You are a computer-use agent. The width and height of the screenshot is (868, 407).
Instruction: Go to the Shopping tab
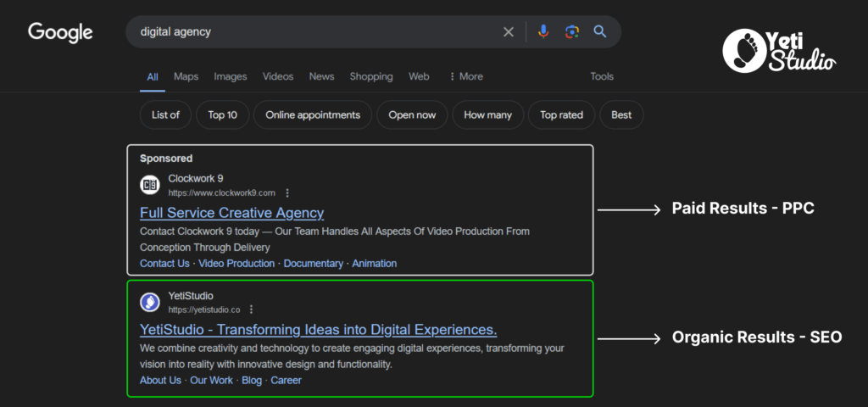pos(371,76)
